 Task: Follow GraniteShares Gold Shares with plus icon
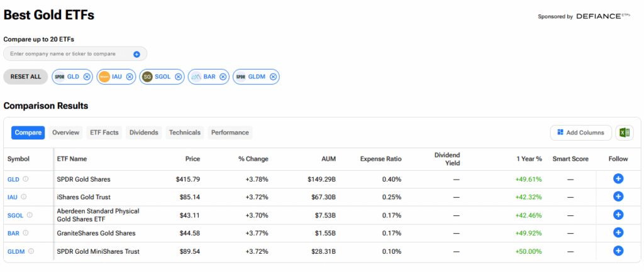pos(618,232)
